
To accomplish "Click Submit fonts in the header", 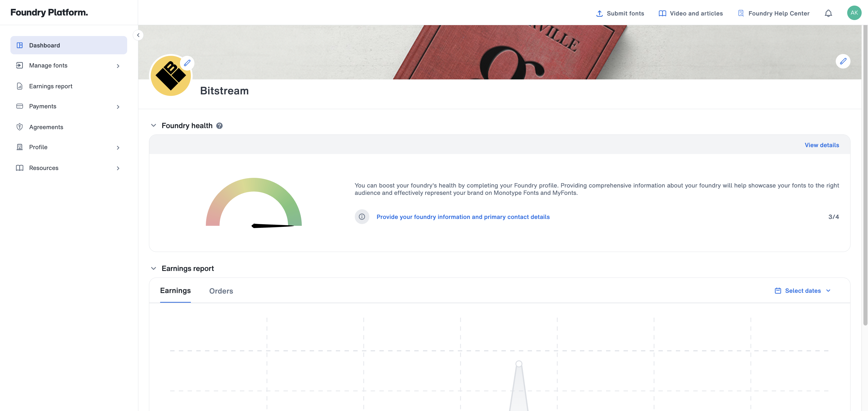I will point(620,13).
